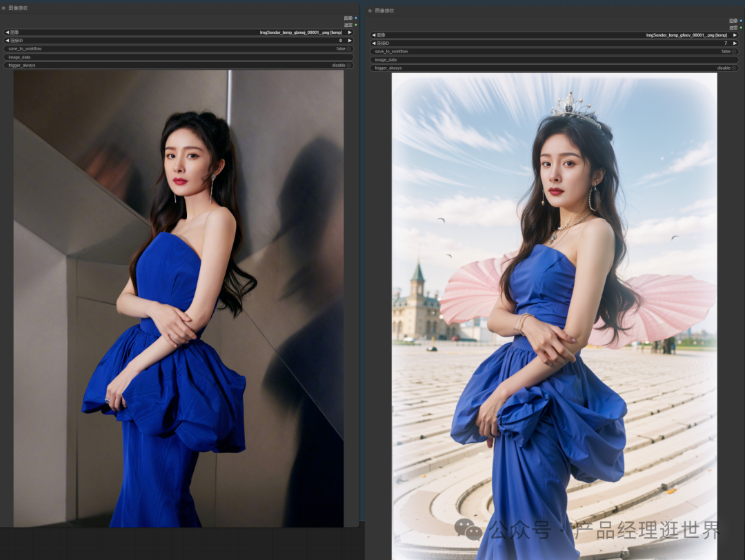
Task: Click the image_data field on the left node
Action: pyautogui.click(x=179, y=57)
